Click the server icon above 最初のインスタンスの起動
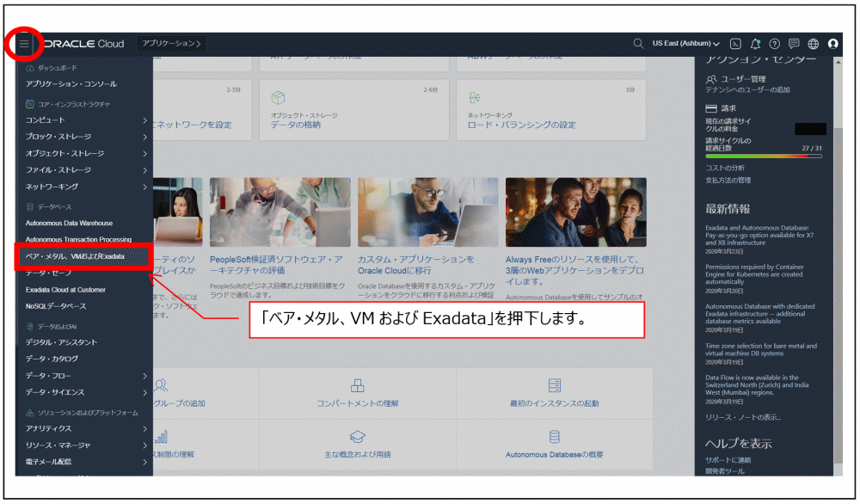 [555, 385]
